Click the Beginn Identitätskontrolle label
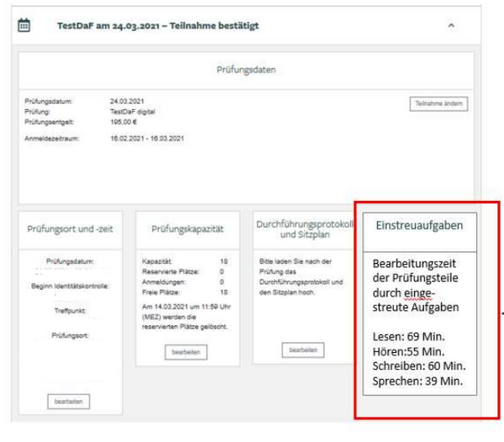Viewport: 504px width, 442px height. [70, 286]
